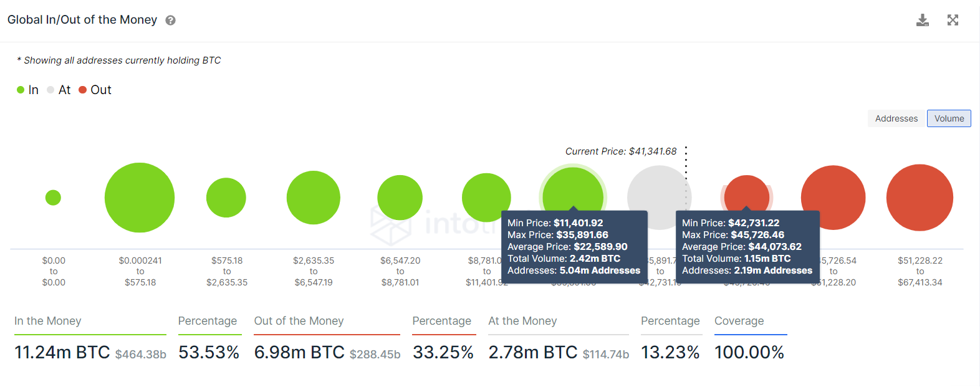Click the largest green bubble
980x392 pixels.
(140, 197)
